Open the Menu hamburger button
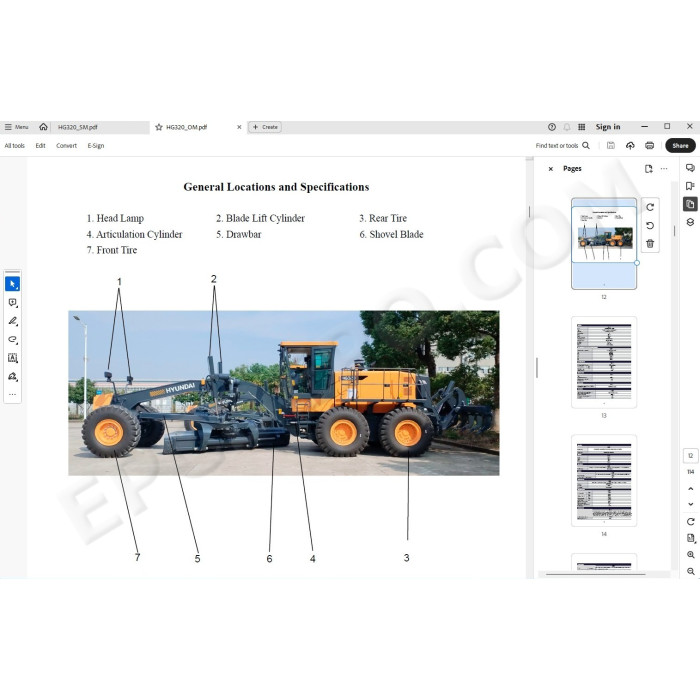 click(17, 127)
